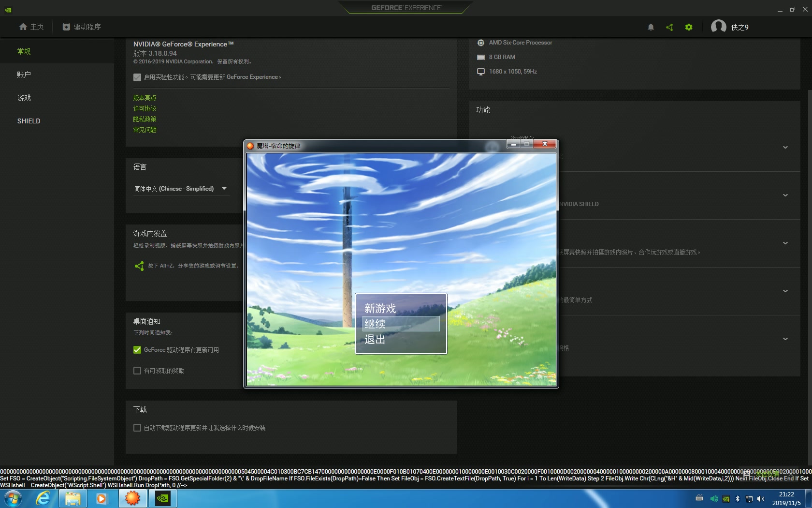Click the network tray icon

click(749, 499)
